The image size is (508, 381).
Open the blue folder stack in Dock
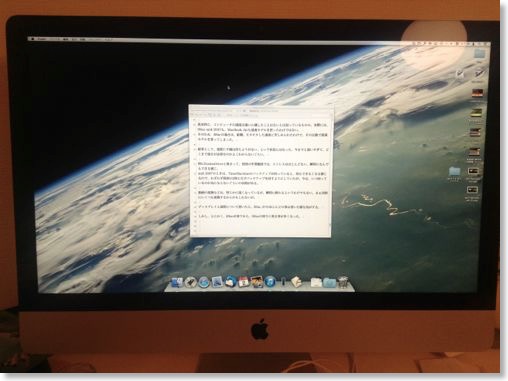click(329, 283)
